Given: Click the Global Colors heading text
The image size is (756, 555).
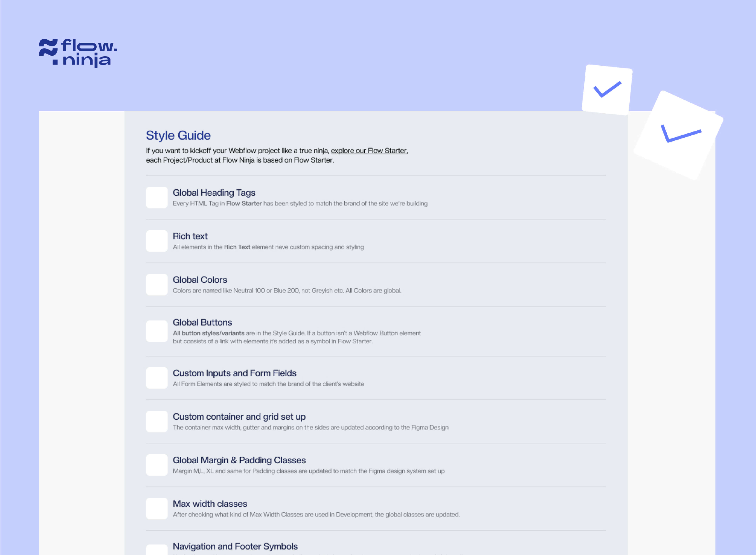Looking at the screenshot, I should pyautogui.click(x=200, y=279).
